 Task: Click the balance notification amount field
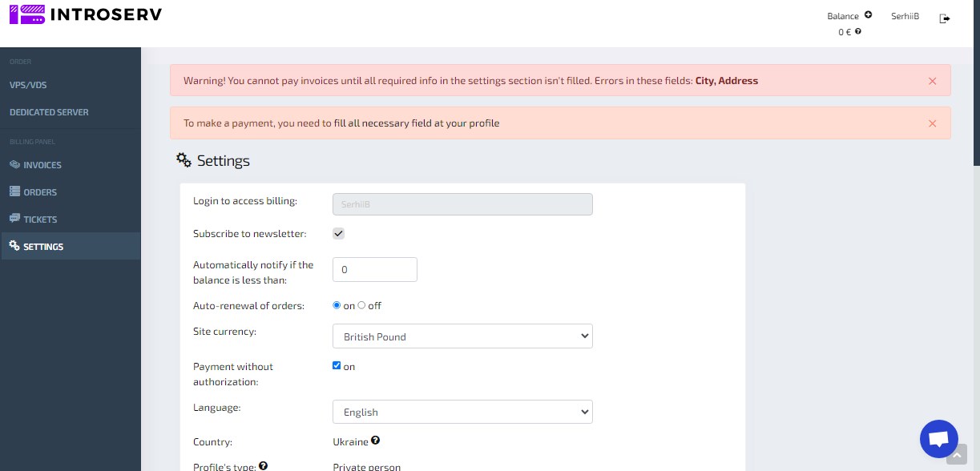point(374,270)
